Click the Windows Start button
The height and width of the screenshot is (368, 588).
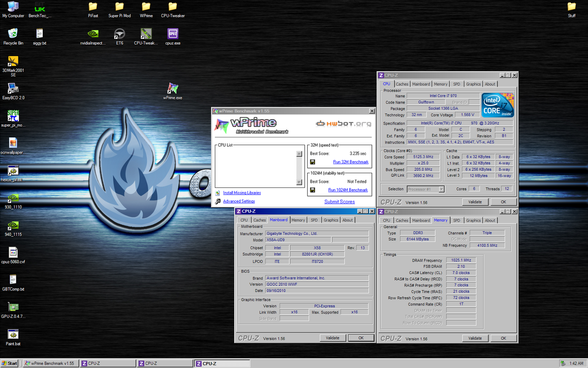click(x=10, y=363)
